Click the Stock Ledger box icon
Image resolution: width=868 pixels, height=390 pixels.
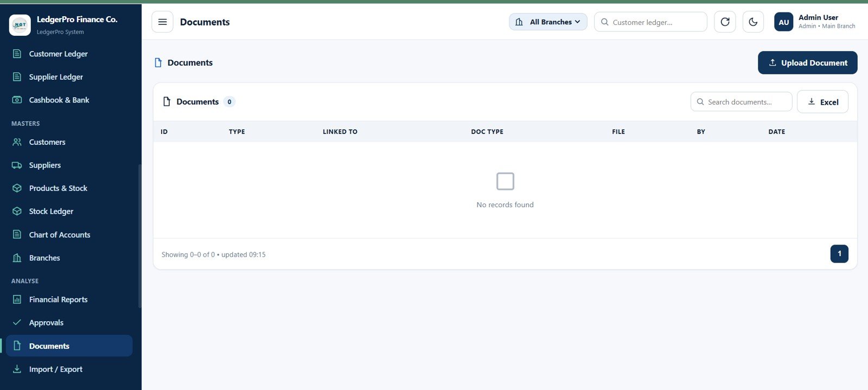click(17, 211)
